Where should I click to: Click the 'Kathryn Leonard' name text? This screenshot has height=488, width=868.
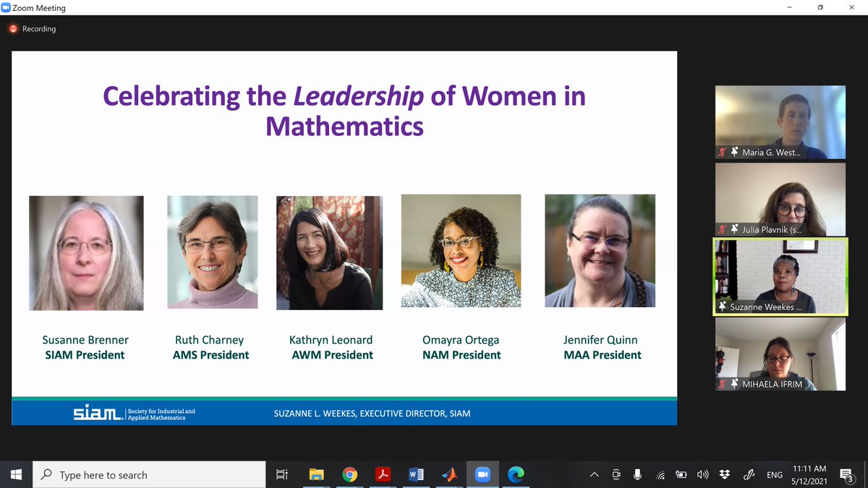coord(331,340)
